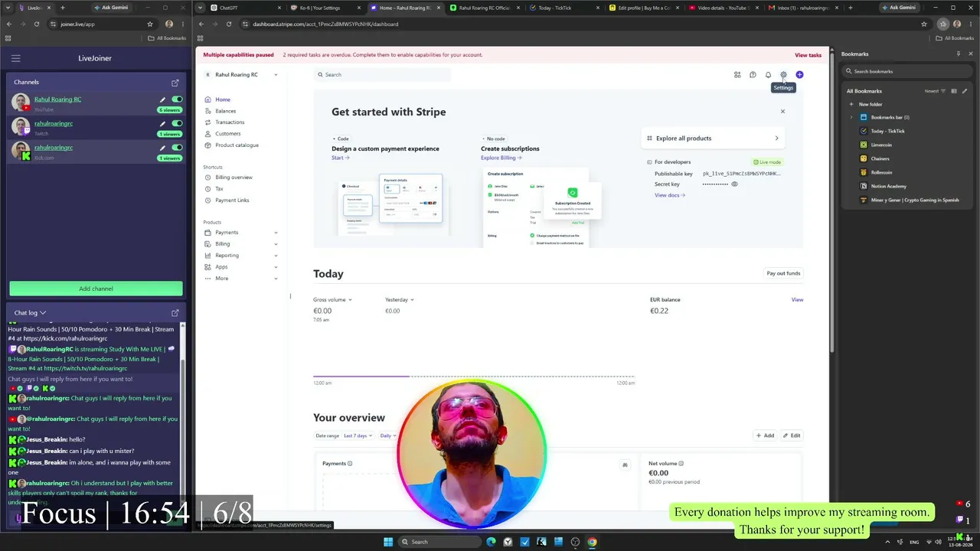Screen dimensions: 980x551
Task: Click the Net volume info icon
Action: click(x=681, y=464)
